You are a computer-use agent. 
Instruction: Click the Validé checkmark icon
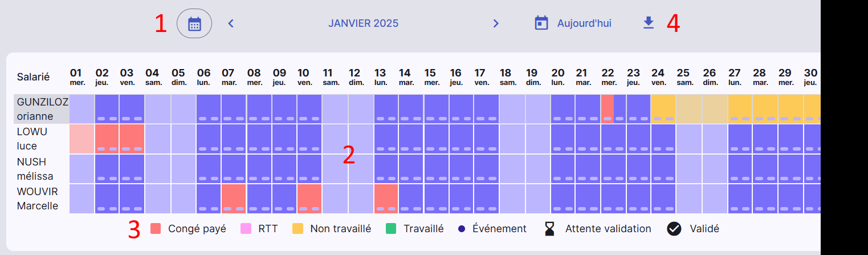point(674,229)
